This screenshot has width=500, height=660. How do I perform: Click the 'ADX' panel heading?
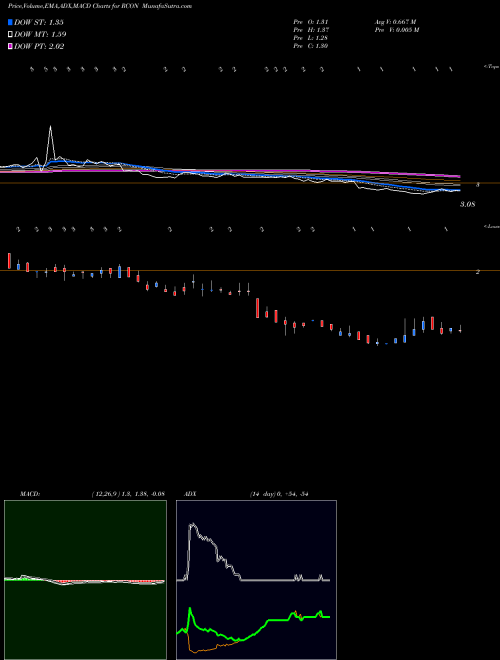191,494
